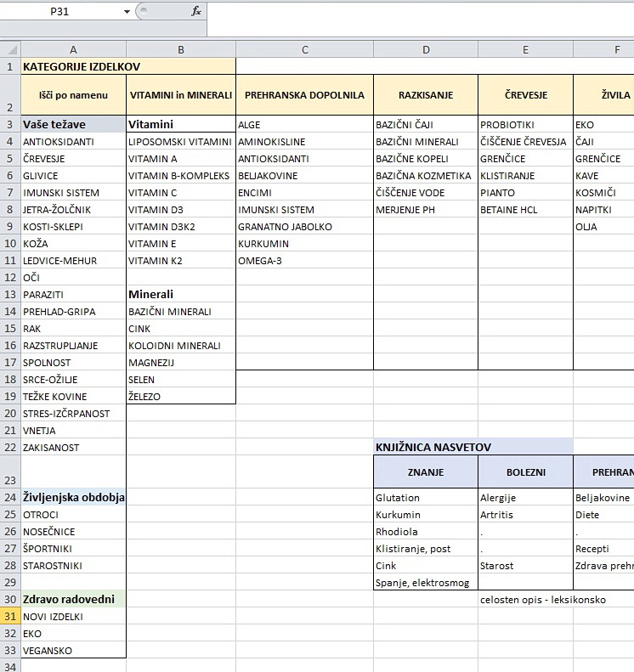Click the PROBIOTIKI cell
The width and height of the screenshot is (634, 672).
pos(507,125)
